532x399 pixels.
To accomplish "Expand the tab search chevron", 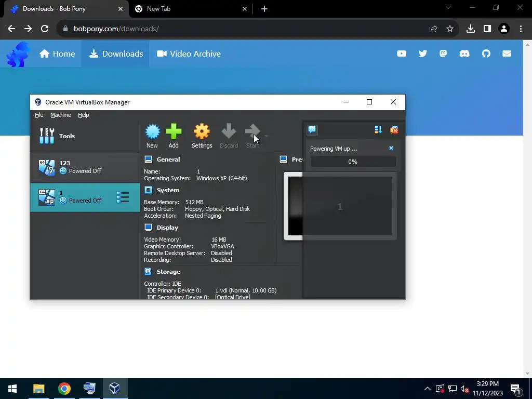I will [448, 7].
